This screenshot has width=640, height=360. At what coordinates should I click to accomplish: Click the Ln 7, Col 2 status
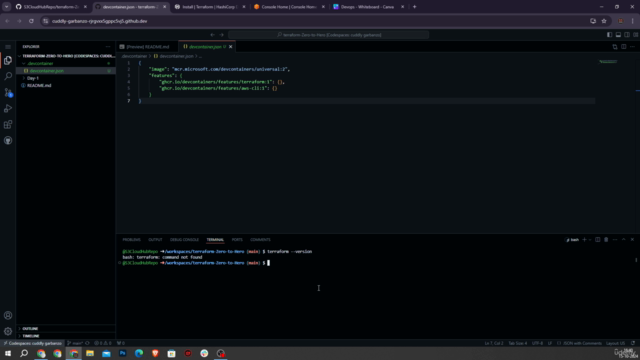click(x=494, y=343)
